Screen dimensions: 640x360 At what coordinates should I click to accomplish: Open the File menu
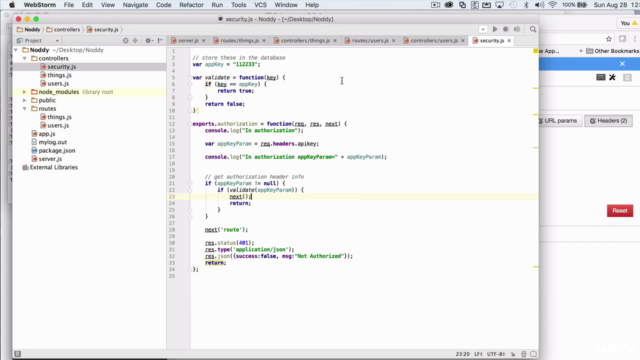click(69, 5)
